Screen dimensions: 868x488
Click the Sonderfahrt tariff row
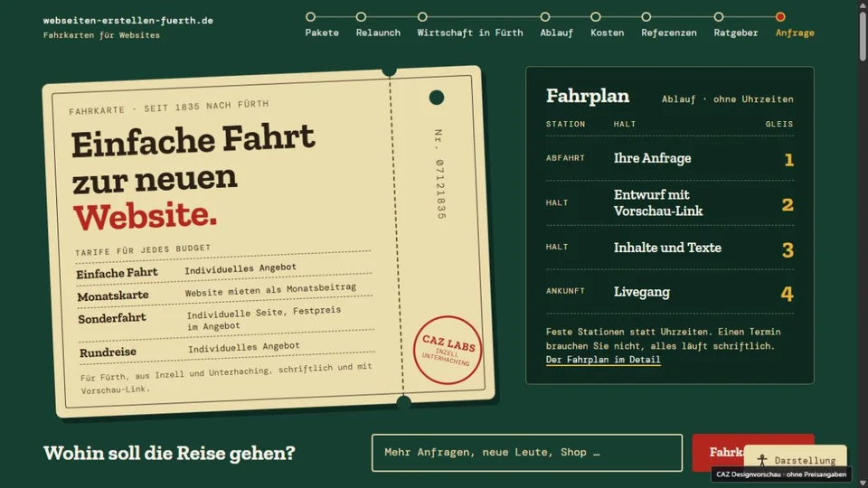pos(226,320)
